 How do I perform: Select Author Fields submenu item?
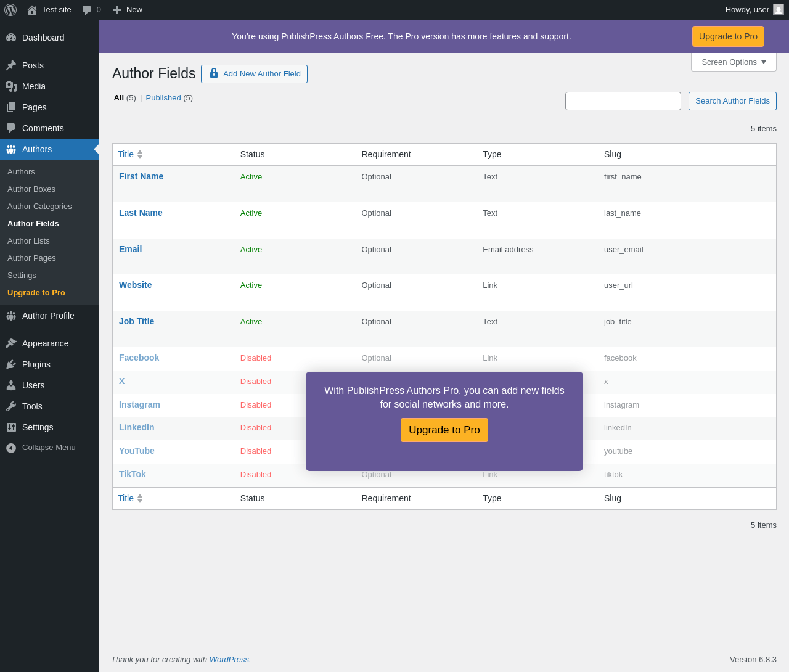pyautogui.click(x=33, y=223)
